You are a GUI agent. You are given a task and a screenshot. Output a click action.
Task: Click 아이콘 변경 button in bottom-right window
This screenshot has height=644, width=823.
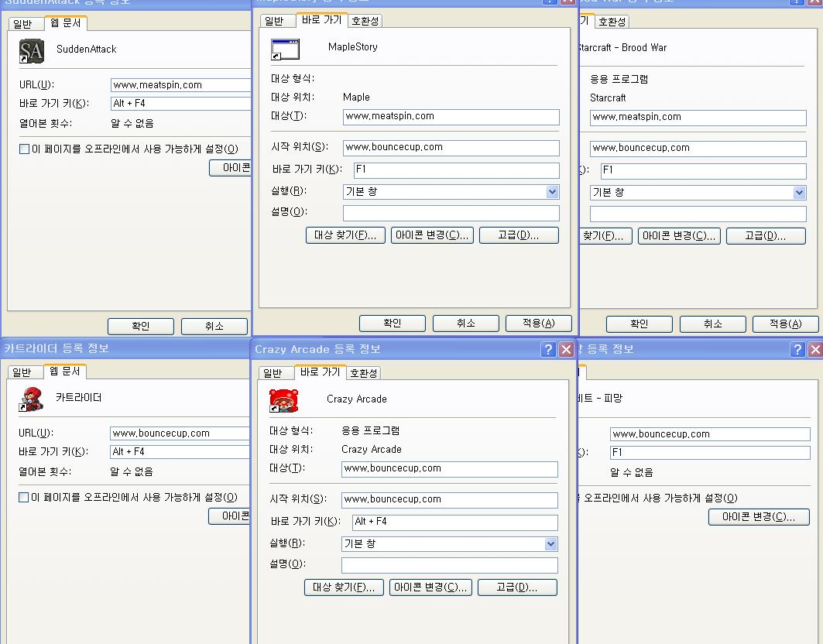[x=759, y=517]
